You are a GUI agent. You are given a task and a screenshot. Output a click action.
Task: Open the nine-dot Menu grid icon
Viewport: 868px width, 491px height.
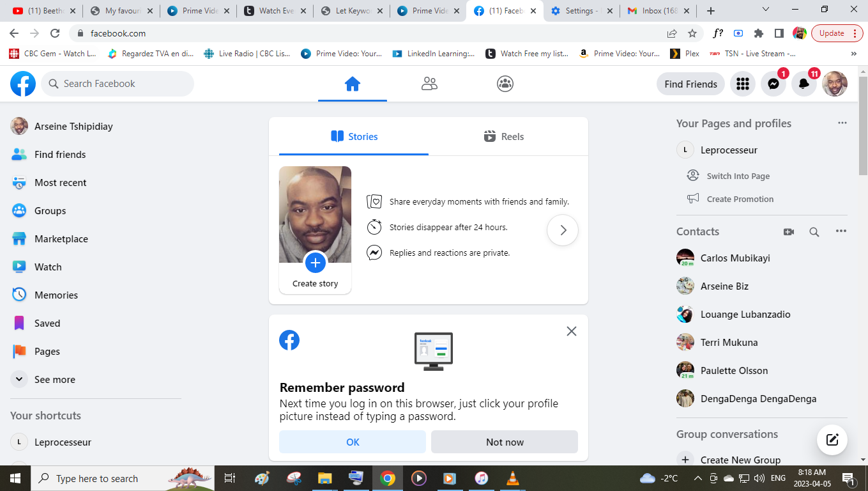tap(742, 84)
